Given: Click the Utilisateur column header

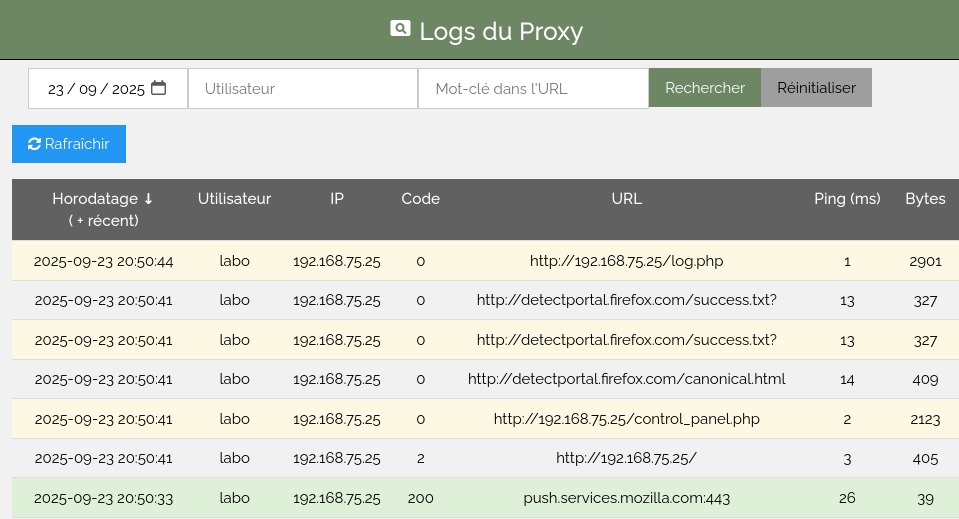Looking at the screenshot, I should 234,199.
